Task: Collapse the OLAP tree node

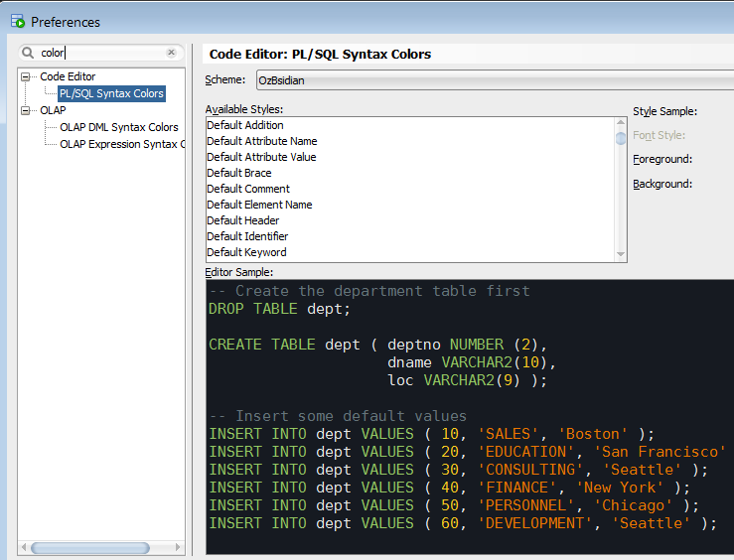Action: [x=25, y=110]
